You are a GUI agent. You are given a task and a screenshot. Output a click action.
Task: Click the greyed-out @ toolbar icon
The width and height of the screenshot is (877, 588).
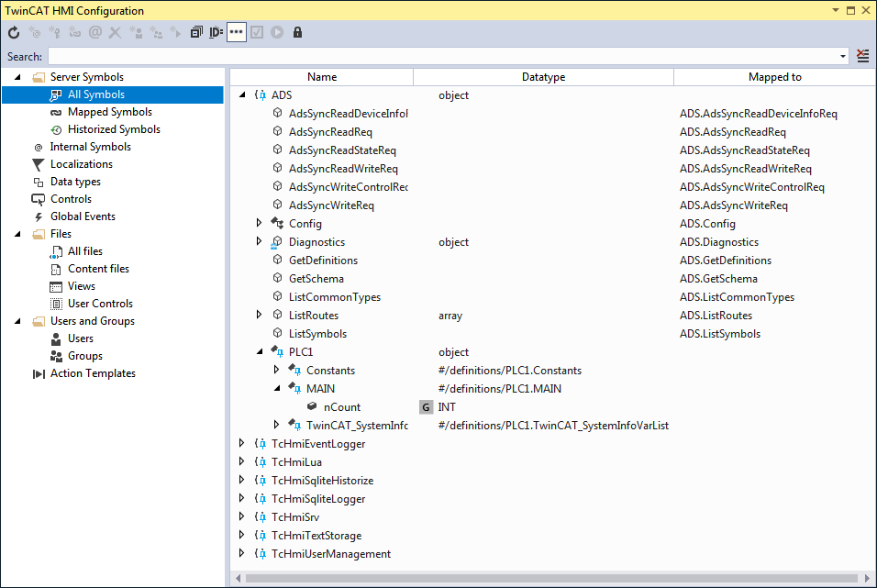95,32
